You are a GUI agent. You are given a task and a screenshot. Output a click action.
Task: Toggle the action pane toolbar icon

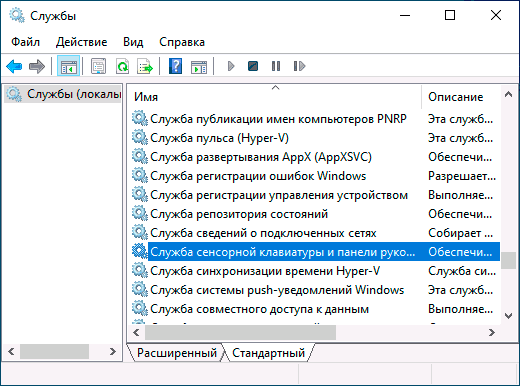[199, 66]
